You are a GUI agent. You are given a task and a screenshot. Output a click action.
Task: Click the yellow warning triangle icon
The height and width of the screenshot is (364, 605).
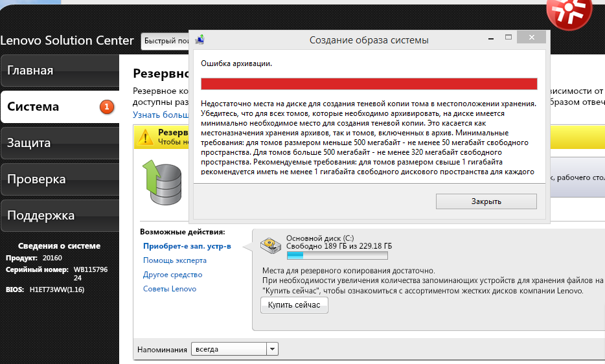[x=146, y=137]
